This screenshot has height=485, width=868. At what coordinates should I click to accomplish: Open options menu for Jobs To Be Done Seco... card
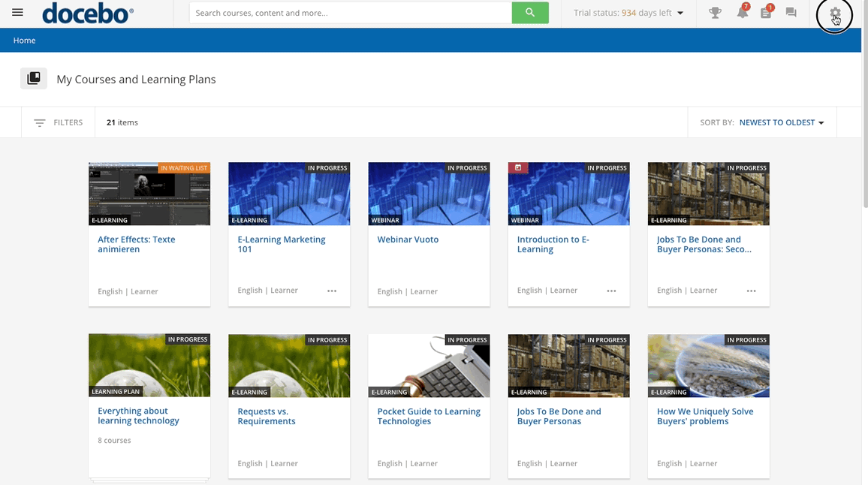point(751,291)
